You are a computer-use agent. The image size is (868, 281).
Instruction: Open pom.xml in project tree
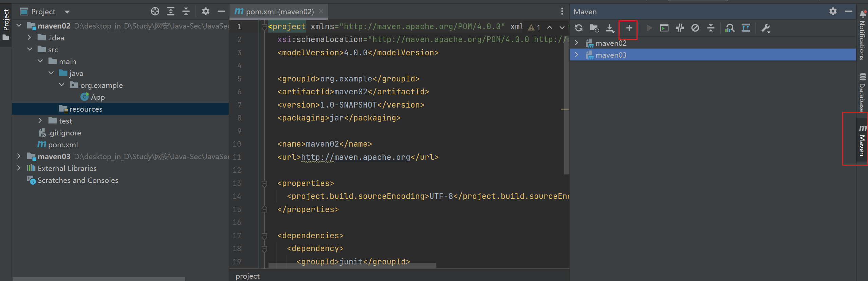point(58,145)
